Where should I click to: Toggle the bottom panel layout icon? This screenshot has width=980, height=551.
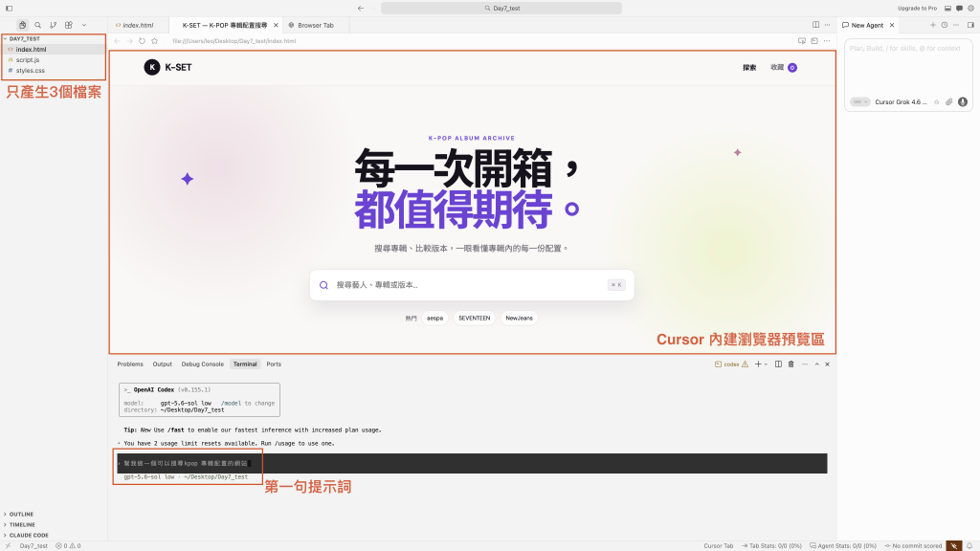(x=947, y=8)
